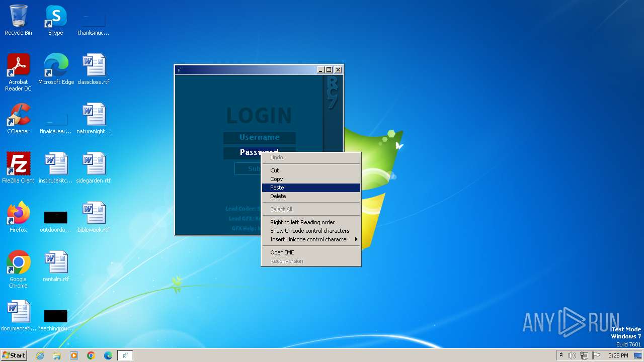This screenshot has width=644, height=362.
Task: Launch FileZilla Client shortcut
Action: (18, 168)
